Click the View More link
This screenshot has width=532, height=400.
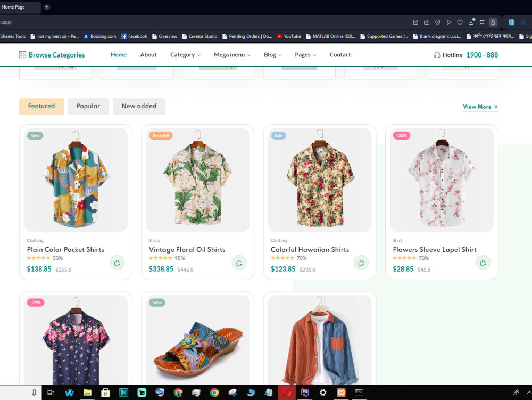click(480, 107)
